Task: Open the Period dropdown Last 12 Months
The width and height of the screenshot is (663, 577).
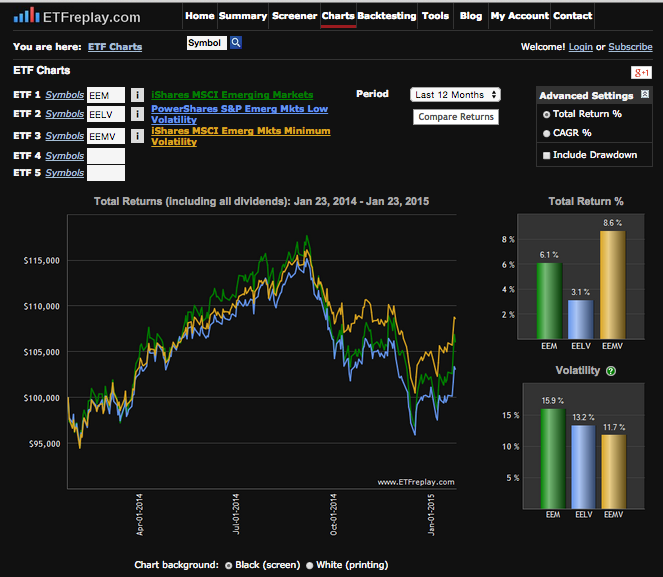Action: click(x=455, y=95)
